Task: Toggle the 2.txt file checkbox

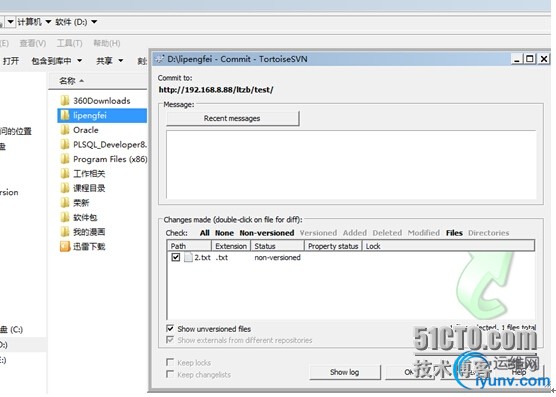Action: tap(176, 257)
